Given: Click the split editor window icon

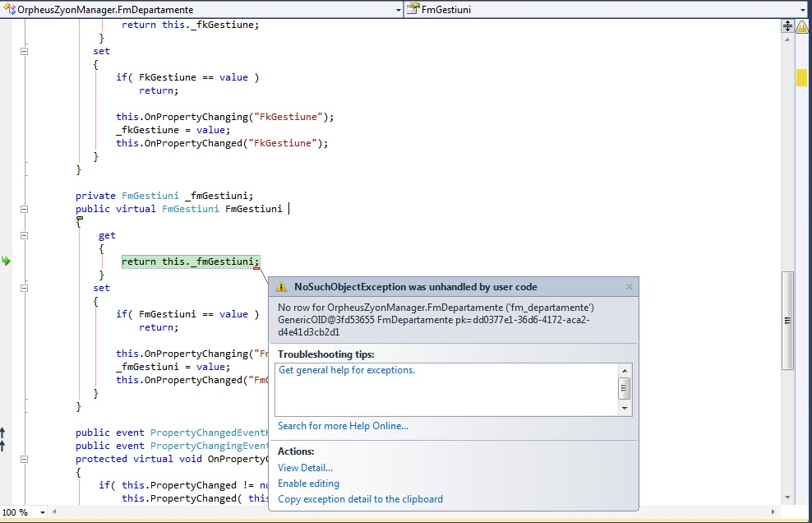Looking at the screenshot, I should [x=787, y=26].
